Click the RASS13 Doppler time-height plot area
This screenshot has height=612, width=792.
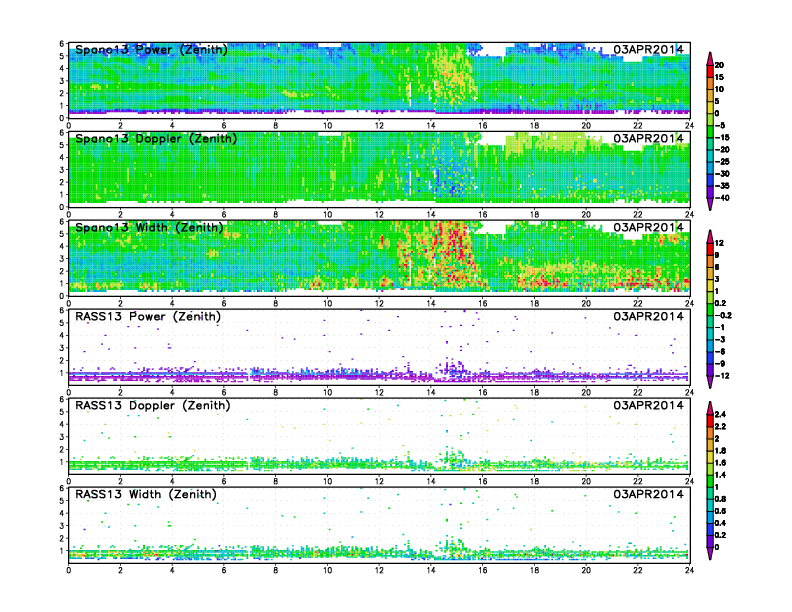coord(379,436)
